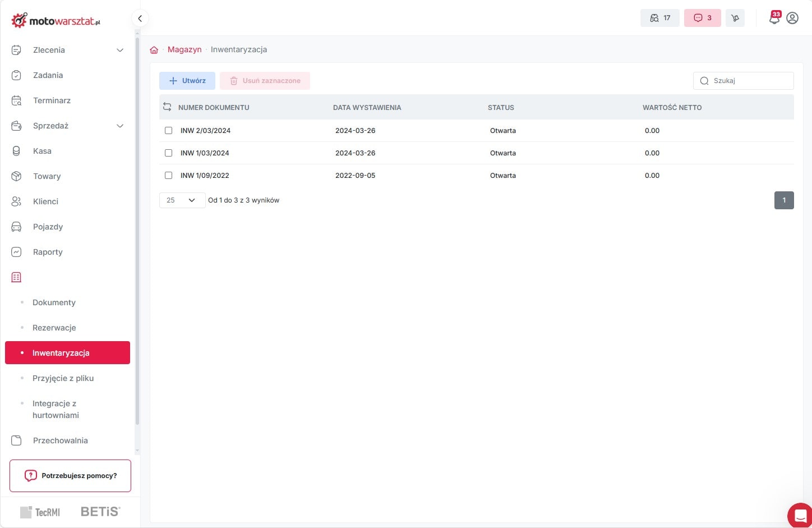Click the warehouse icon in sidebar
Screen dimensions: 812x528
pyautogui.click(x=16, y=277)
